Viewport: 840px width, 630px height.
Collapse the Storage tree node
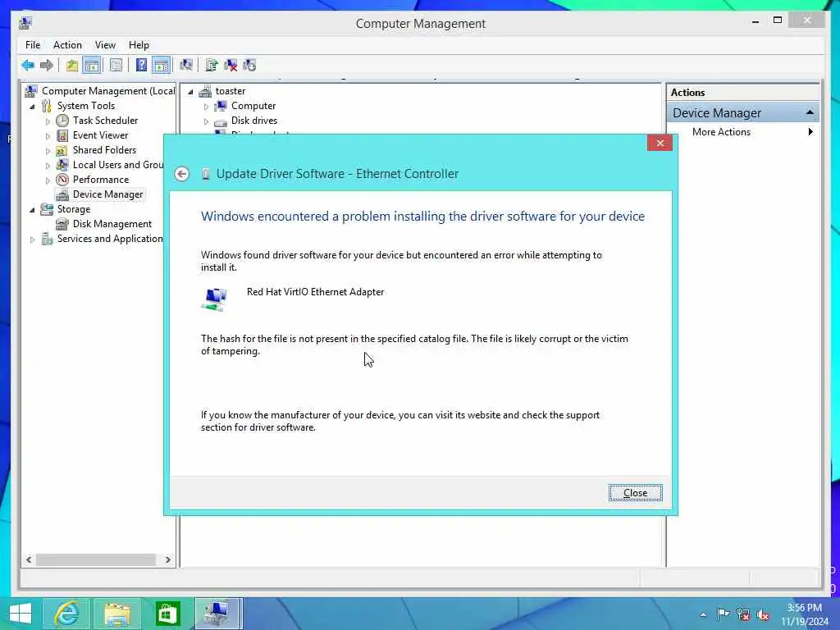tap(32, 210)
